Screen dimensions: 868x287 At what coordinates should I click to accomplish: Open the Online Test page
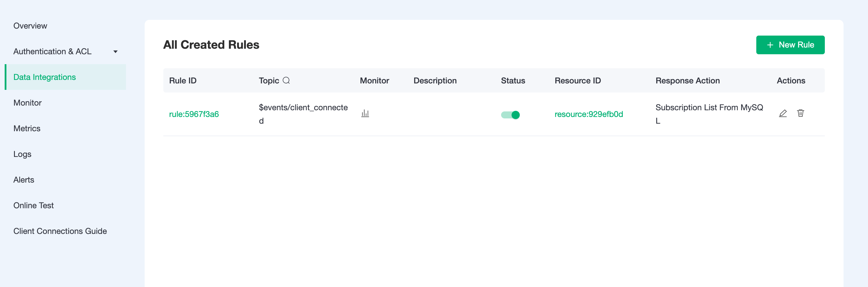click(x=34, y=205)
